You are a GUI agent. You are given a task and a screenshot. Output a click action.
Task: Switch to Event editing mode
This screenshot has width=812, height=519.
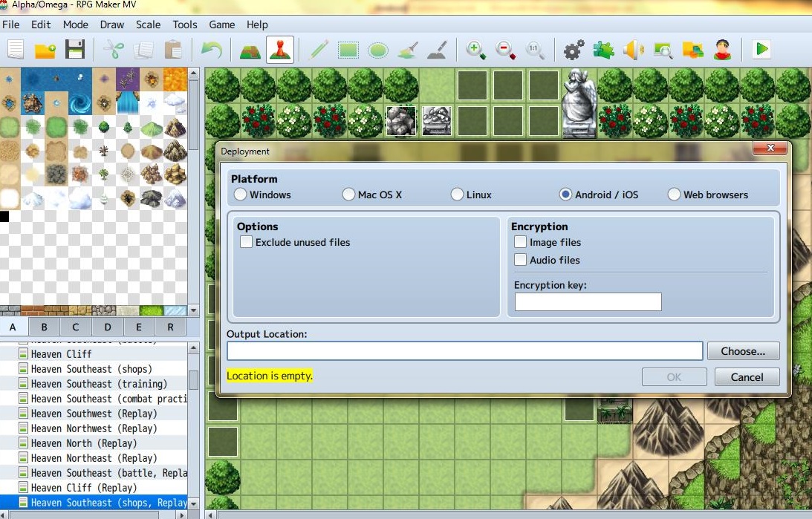click(x=279, y=50)
